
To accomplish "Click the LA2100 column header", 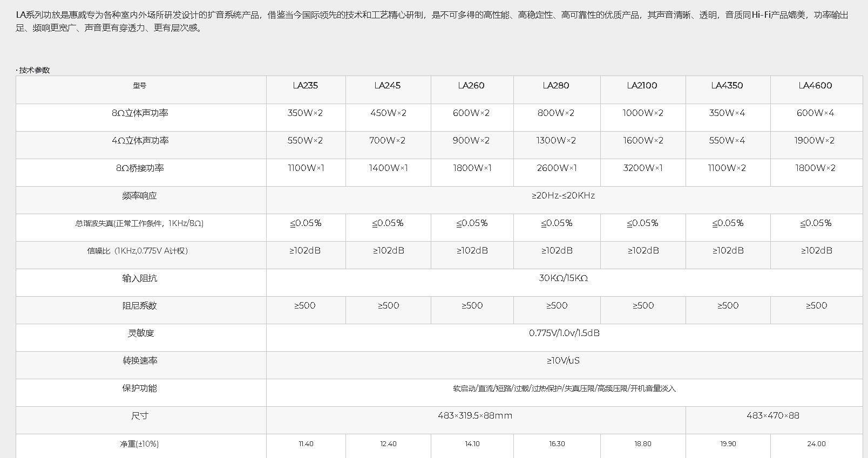I will click(642, 86).
